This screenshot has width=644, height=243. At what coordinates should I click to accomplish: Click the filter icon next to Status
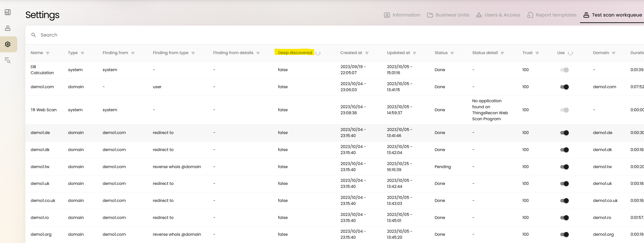tap(452, 53)
